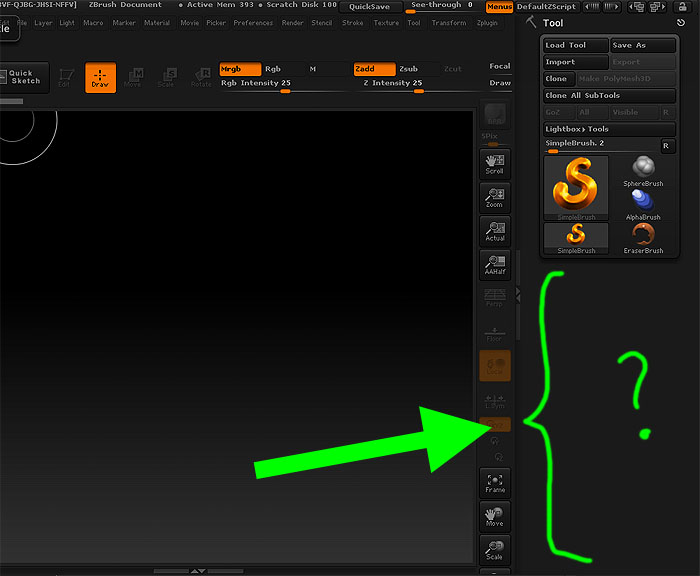Toggle Persp perspective view

(495, 298)
